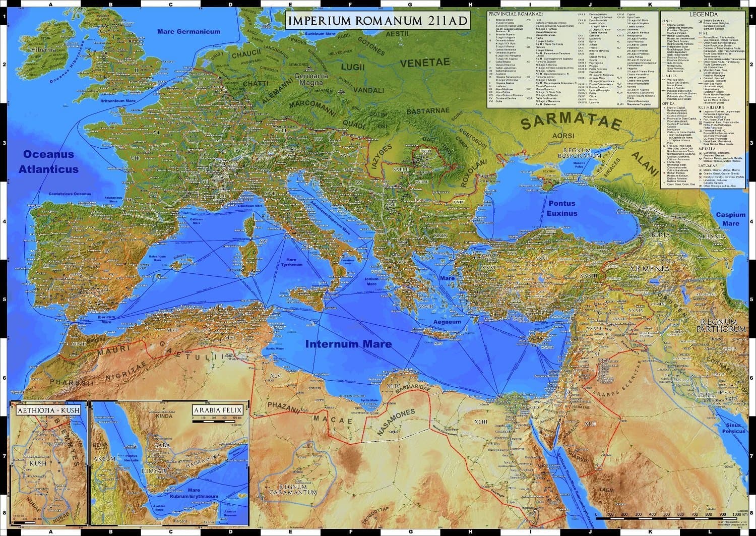Click the Cataract symbol under Viae

(x=700, y=79)
